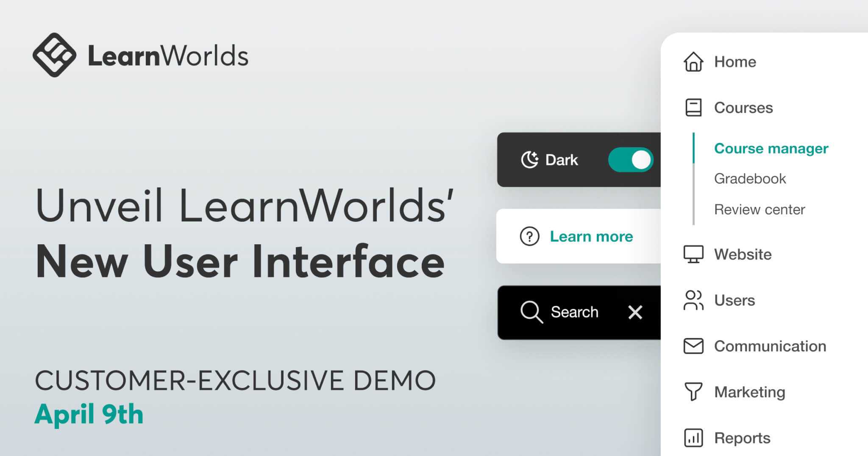Select the Reports bar-chart icon
Viewport: 868px width, 456px height.
click(693, 437)
